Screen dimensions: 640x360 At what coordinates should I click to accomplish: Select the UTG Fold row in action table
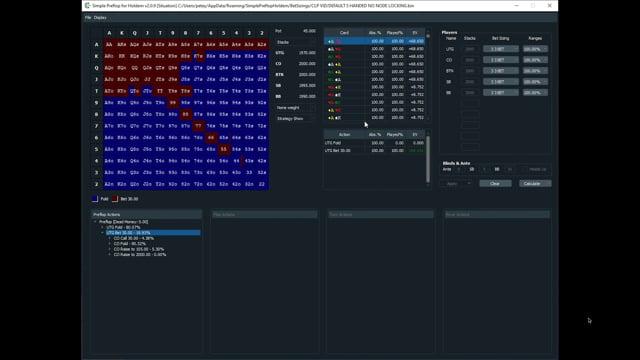pos(374,143)
